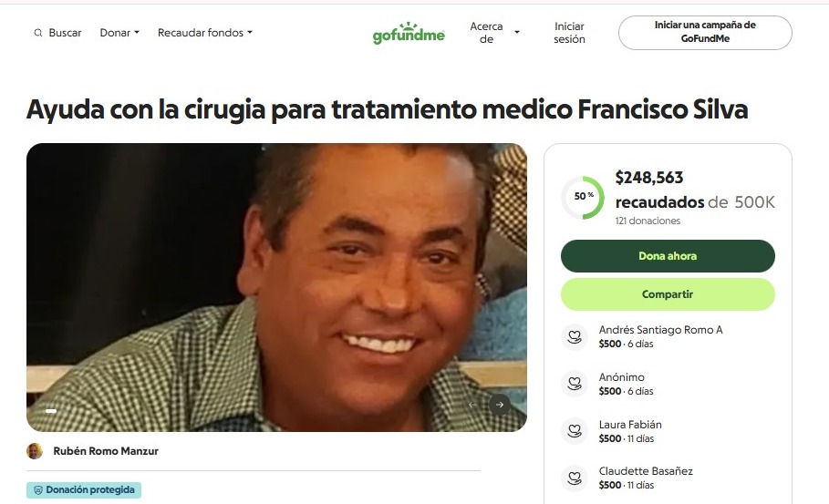Advance to the next campaign photo arrow
Viewport: 829px width, 504px height.
[499, 405]
